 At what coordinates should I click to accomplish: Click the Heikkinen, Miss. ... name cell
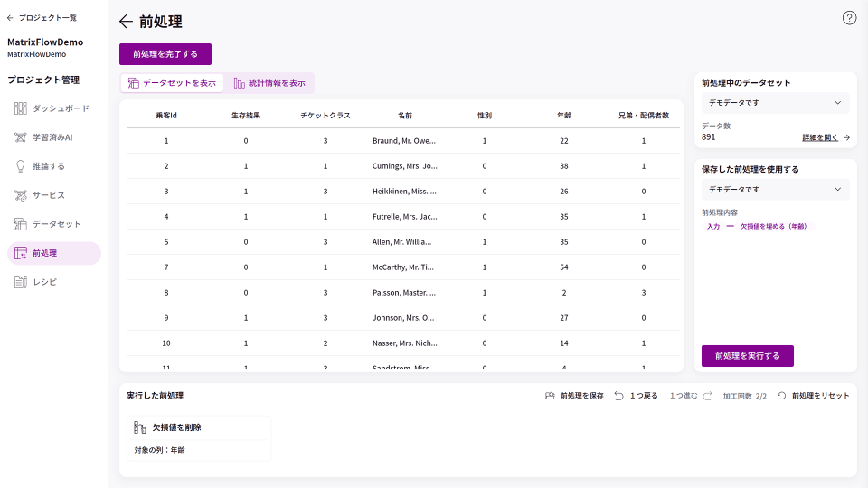pyautogui.click(x=404, y=192)
